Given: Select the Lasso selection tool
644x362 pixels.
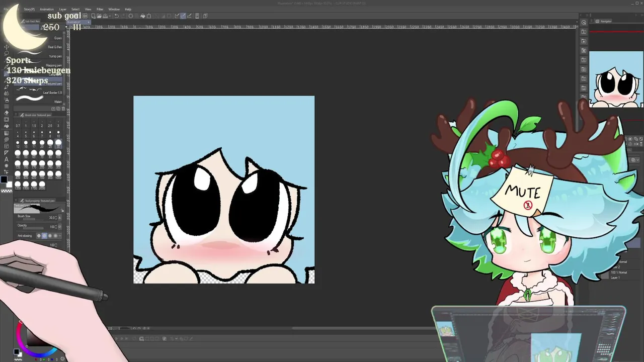Looking at the screenshot, I should click(6, 53).
